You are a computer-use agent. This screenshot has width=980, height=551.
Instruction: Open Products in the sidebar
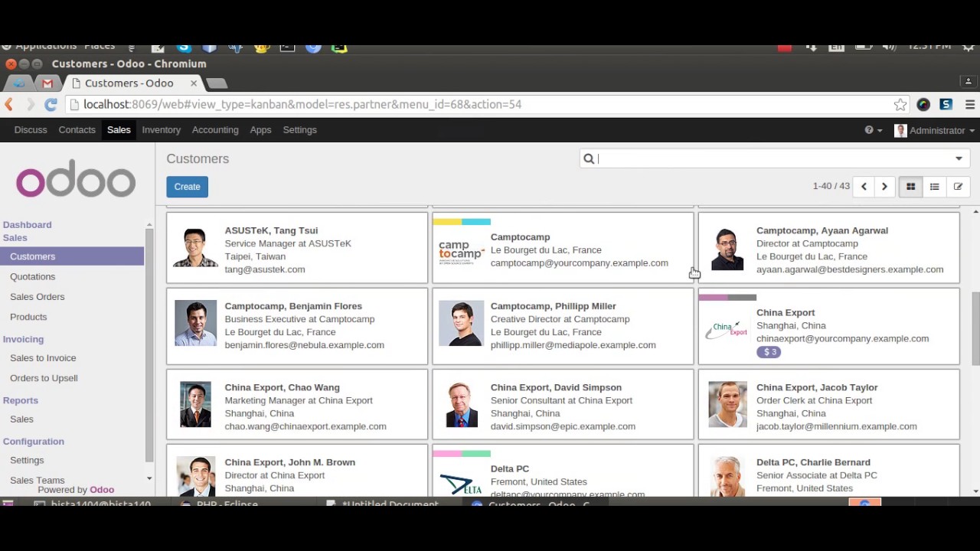click(x=28, y=317)
